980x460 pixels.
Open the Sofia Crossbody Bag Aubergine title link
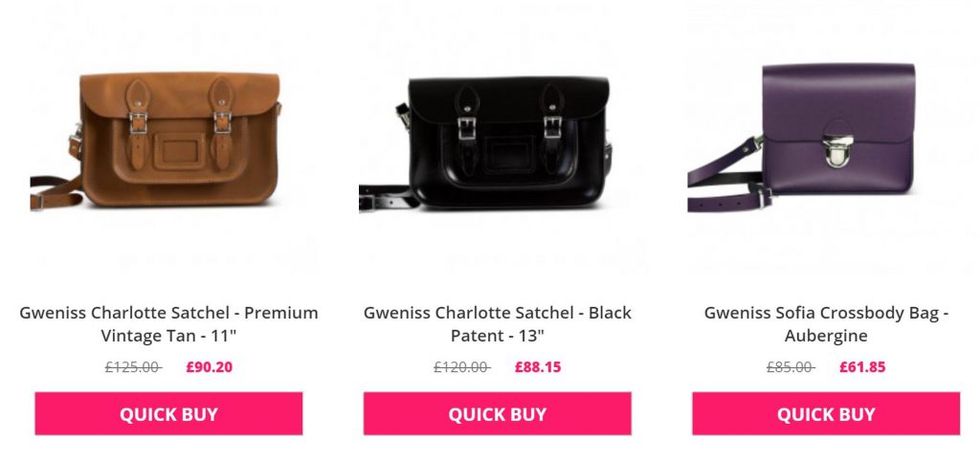click(825, 324)
